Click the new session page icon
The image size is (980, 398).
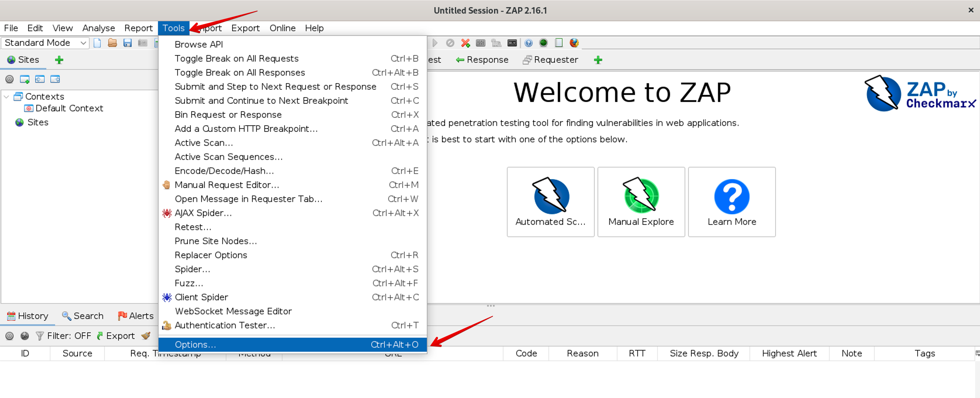[x=97, y=43]
